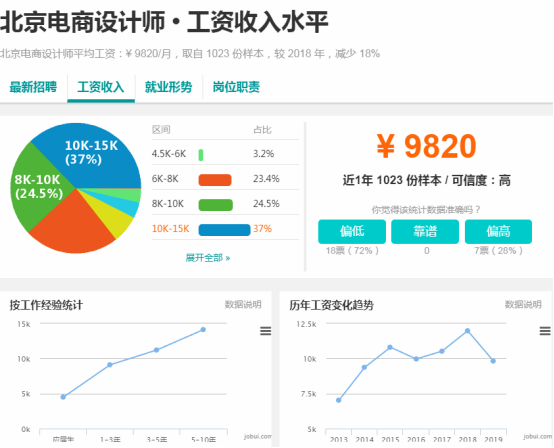This screenshot has width=554, height=448.
Task: Open the 最新招聘 tab
Action: click(x=33, y=87)
